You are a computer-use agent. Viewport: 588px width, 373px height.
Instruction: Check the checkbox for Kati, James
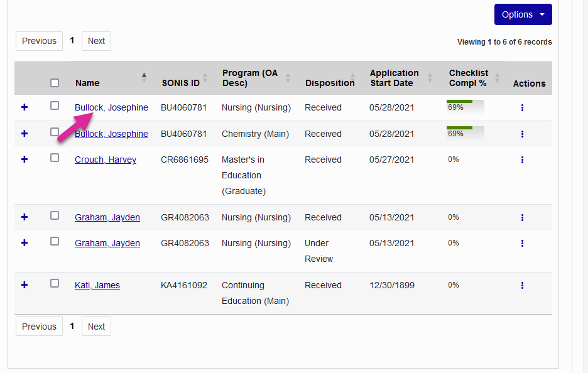pos(55,283)
